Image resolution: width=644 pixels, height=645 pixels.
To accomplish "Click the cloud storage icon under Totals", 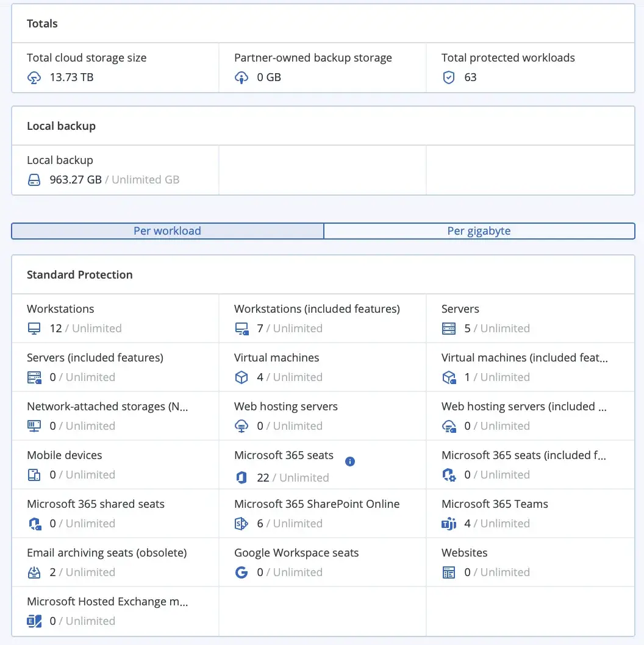I will 34,78.
